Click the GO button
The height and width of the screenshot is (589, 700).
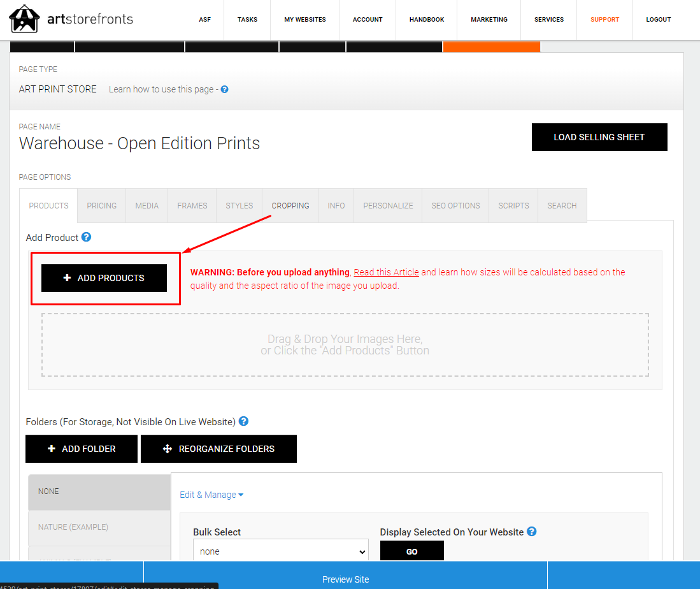coord(411,551)
